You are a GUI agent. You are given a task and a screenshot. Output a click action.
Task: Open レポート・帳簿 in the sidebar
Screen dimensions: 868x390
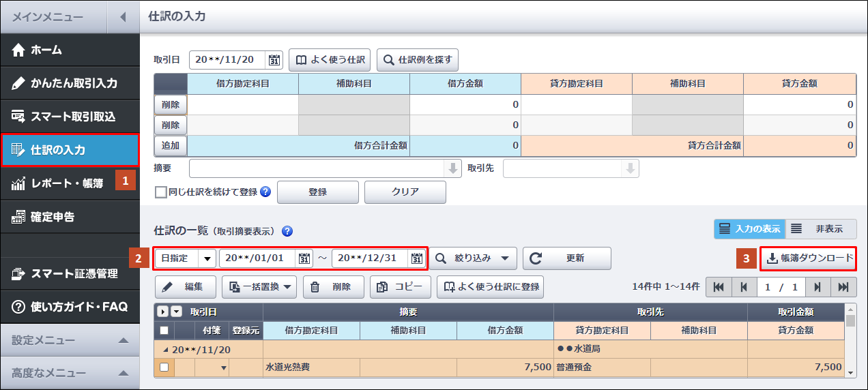(70, 183)
